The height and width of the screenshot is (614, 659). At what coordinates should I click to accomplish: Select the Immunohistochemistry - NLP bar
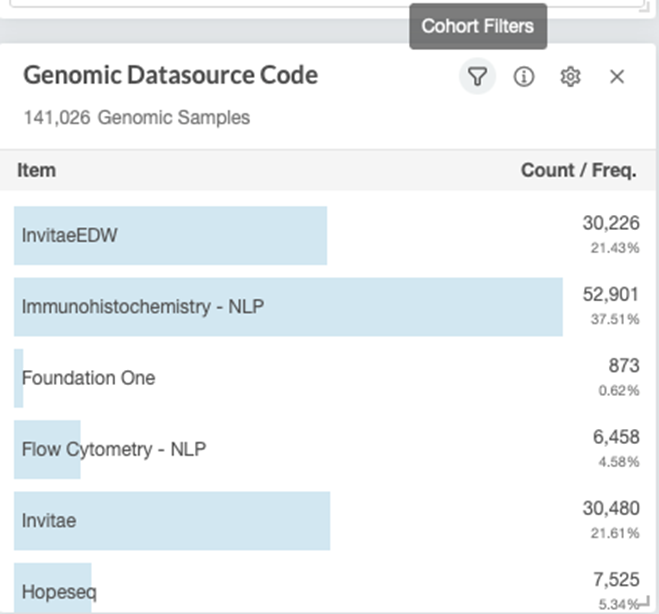288,307
